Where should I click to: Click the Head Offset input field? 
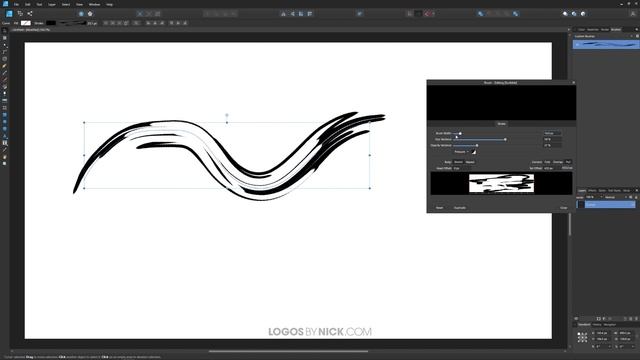(461, 168)
